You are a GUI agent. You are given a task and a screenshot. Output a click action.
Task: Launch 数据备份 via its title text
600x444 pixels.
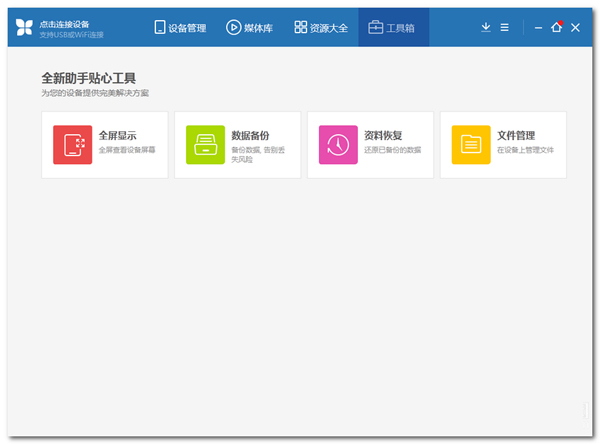click(250, 135)
